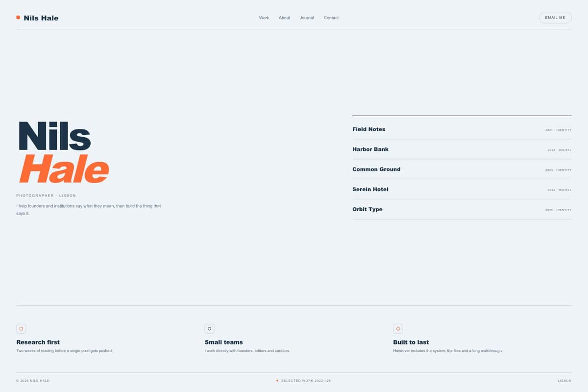This screenshot has height=392, width=588.
Task: Click the 2025 · Identity label
Action: click(558, 210)
